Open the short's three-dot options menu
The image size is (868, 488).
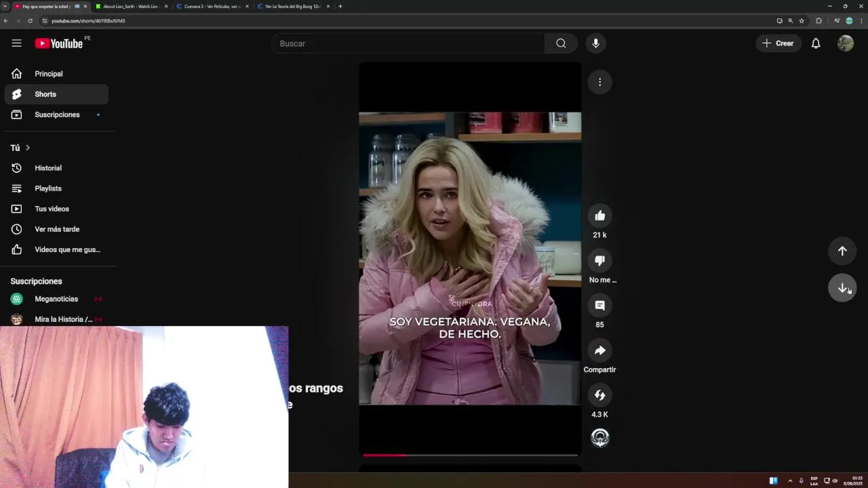pyautogui.click(x=599, y=82)
